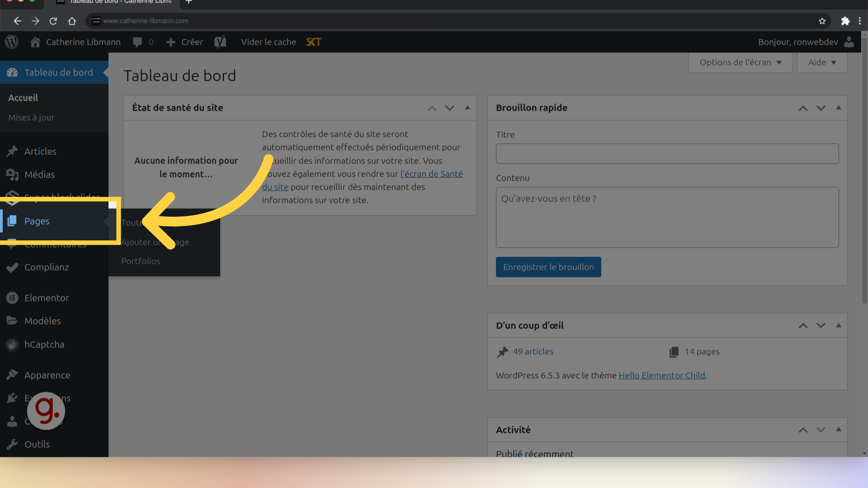Open Créer menu in admin bar

(184, 42)
